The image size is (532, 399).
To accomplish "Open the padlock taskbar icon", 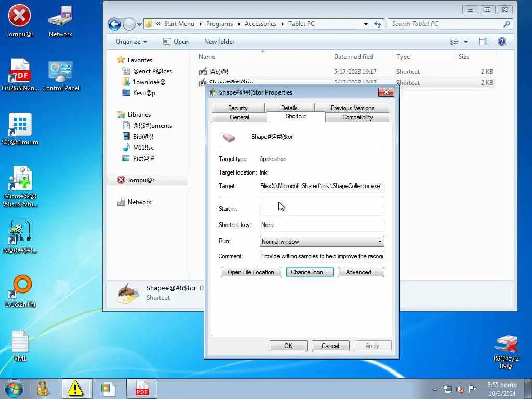I will [x=43, y=389].
